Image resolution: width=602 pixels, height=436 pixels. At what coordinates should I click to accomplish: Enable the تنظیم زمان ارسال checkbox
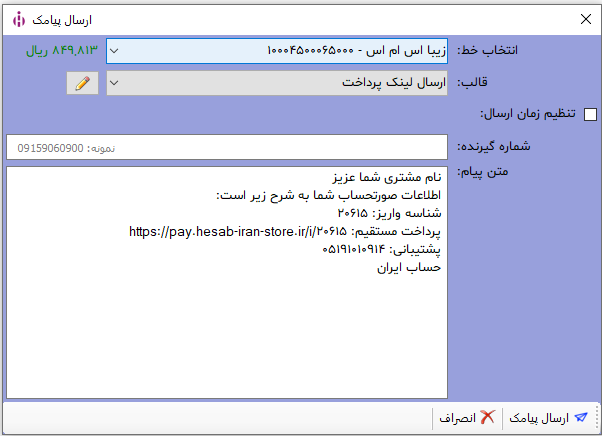tap(590, 114)
